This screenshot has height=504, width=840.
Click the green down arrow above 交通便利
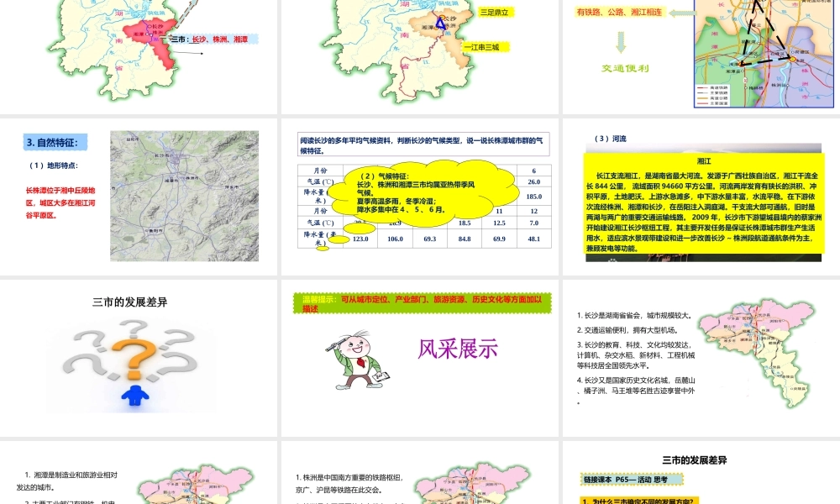point(621,42)
